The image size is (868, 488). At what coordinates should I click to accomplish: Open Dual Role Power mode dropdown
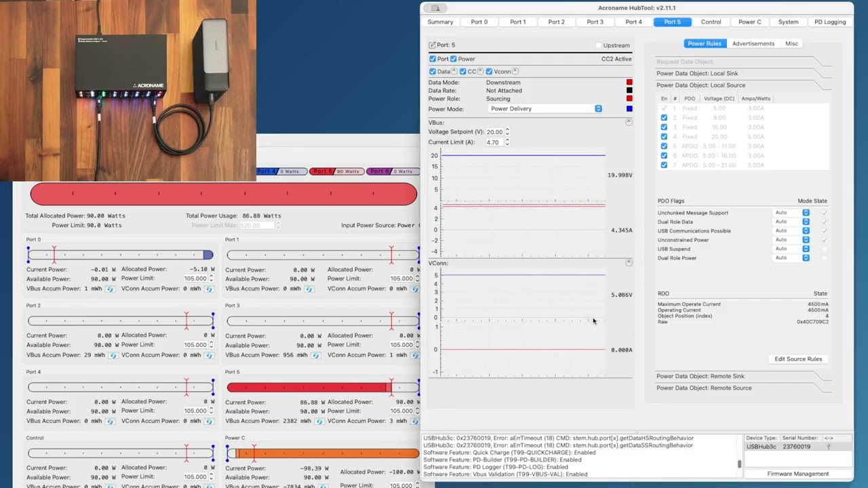point(792,258)
